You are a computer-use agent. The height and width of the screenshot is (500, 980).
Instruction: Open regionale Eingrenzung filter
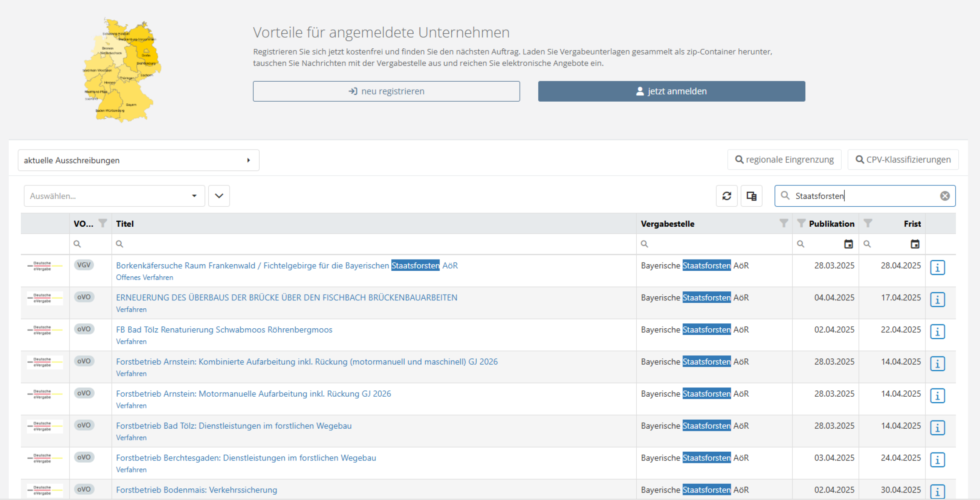(784, 160)
